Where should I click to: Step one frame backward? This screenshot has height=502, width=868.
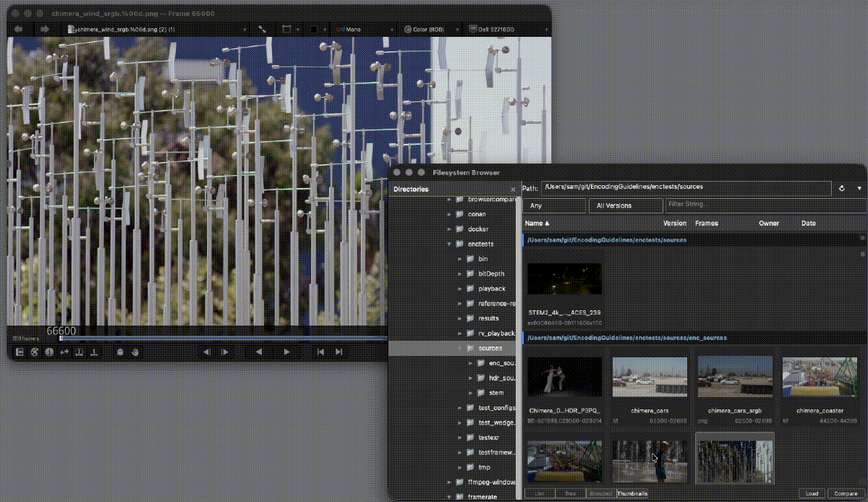pos(207,352)
